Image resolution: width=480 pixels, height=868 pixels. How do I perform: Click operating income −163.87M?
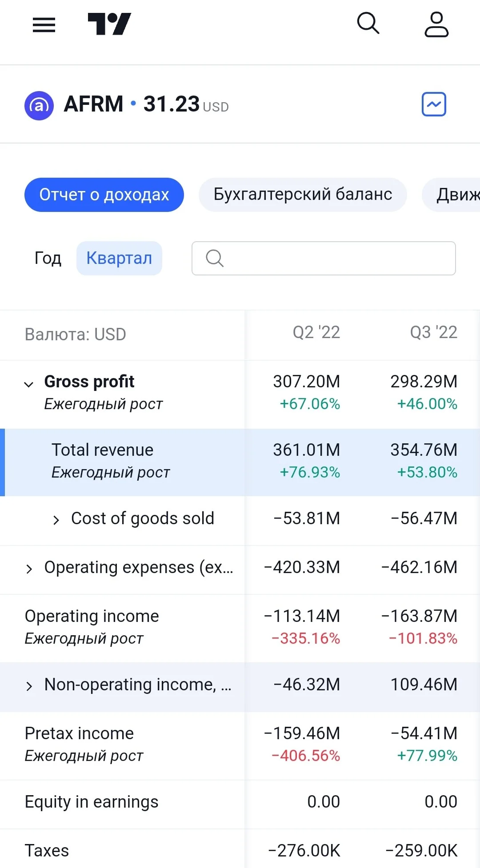point(419,616)
